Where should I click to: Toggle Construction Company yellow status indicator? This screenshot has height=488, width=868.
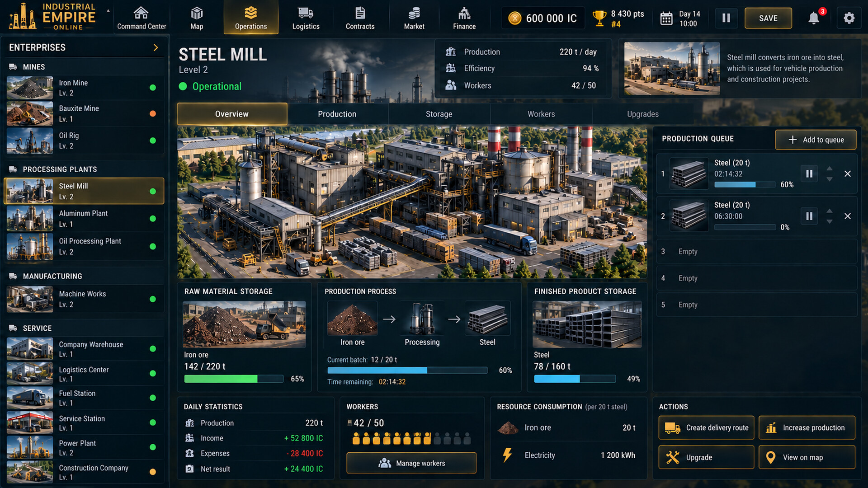[x=153, y=472]
